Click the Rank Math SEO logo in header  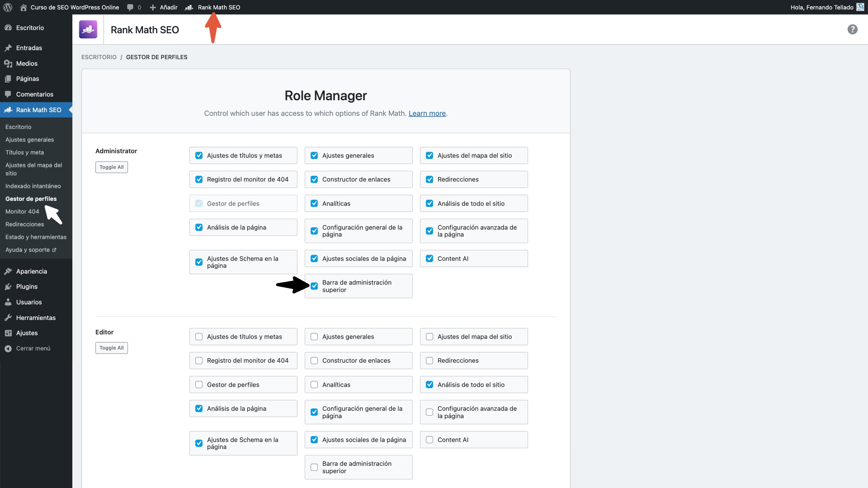pos(88,30)
